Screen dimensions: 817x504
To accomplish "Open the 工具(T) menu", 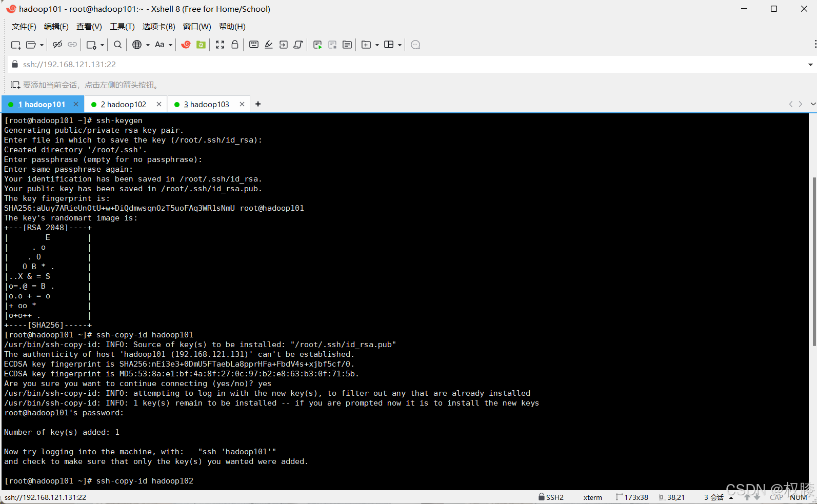I will pyautogui.click(x=122, y=27).
